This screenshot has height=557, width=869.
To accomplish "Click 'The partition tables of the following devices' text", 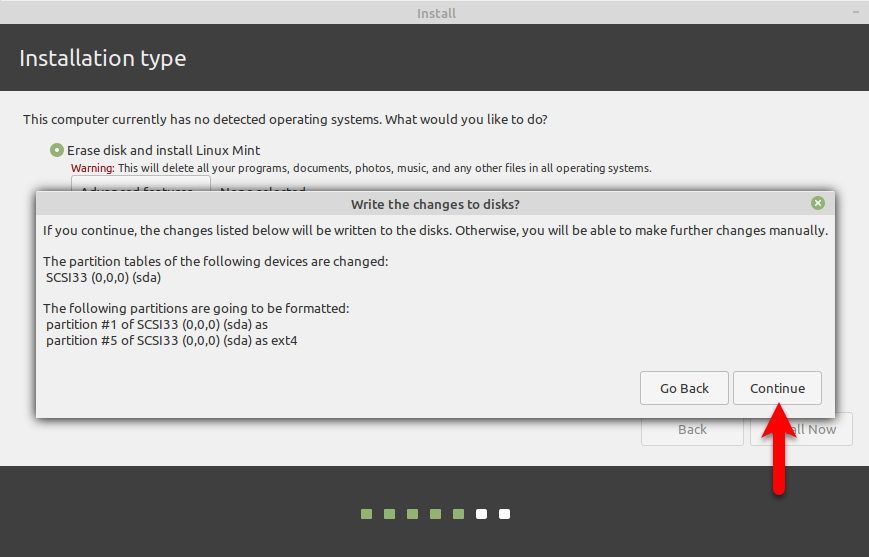I will click(x=216, y=262).
